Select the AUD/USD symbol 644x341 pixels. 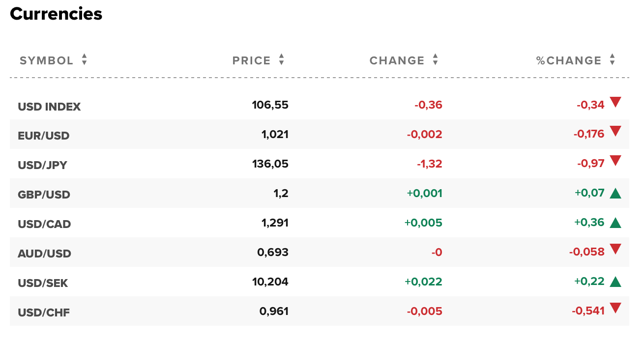tap(44, 254)
